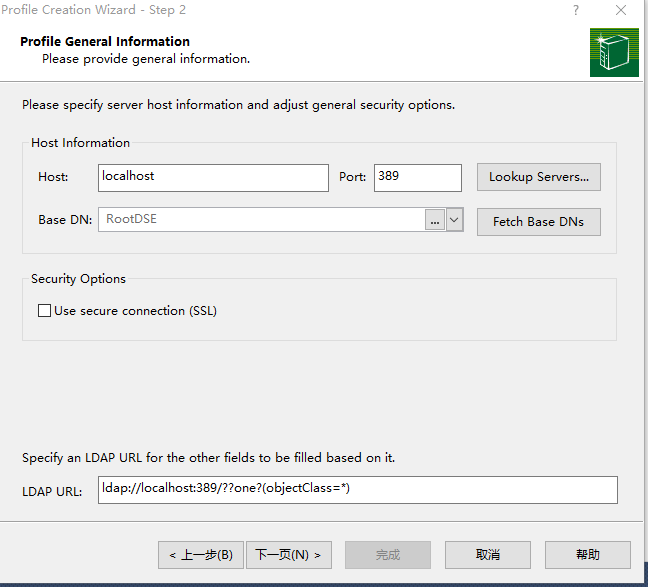648x587 pixels.
Task: Click the Port field showing 389
Action: (417, 177)
